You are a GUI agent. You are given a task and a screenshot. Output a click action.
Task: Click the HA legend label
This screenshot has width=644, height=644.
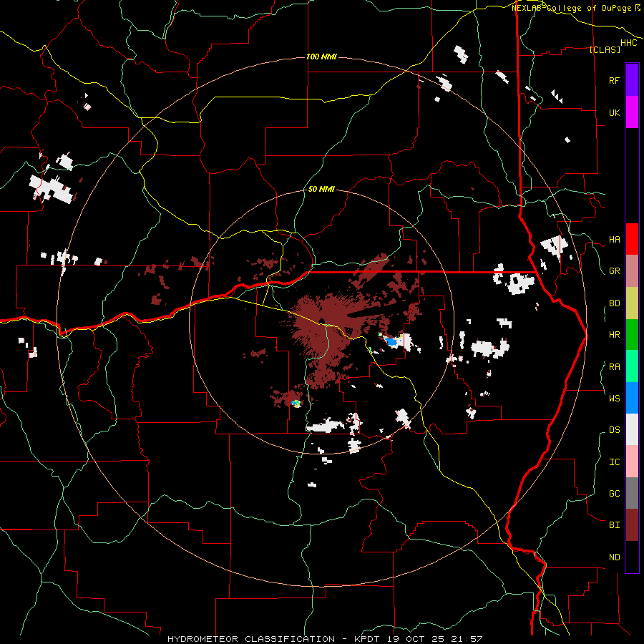pos(614,240)
